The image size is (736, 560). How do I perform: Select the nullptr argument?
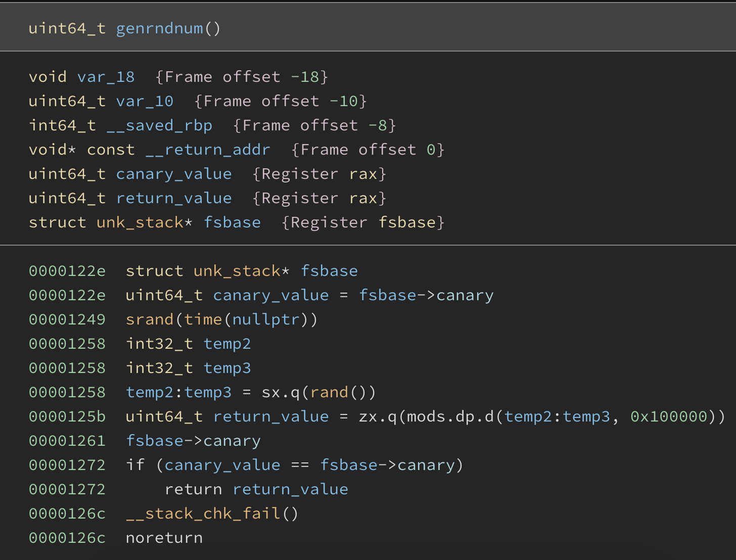point(266,319)
